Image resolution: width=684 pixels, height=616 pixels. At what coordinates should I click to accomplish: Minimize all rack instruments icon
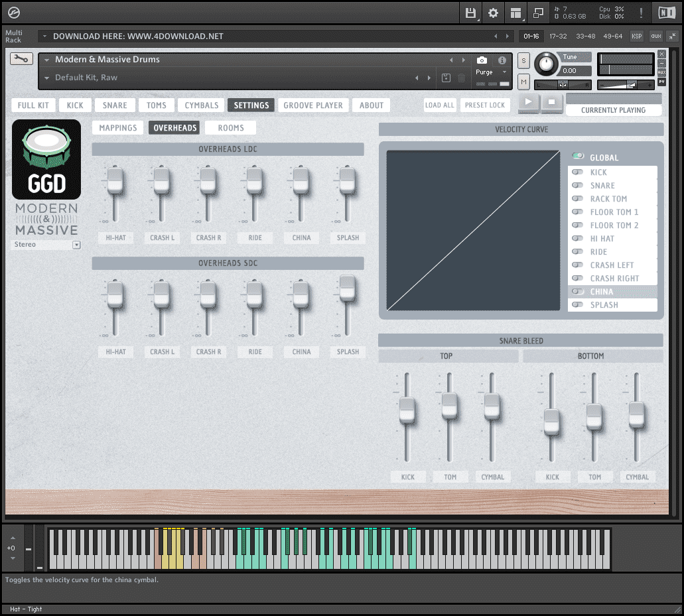672,36
